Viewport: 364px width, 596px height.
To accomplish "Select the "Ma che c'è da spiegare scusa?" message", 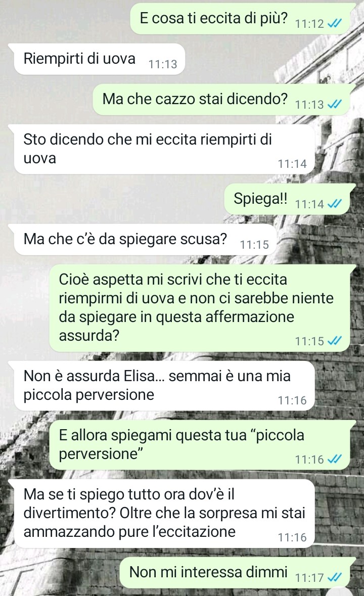I will tap(145, 240).
